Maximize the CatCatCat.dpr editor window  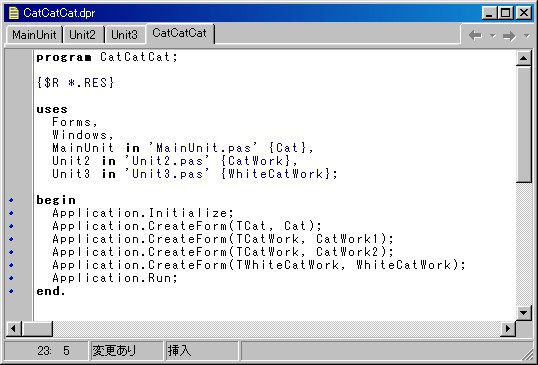506,13
